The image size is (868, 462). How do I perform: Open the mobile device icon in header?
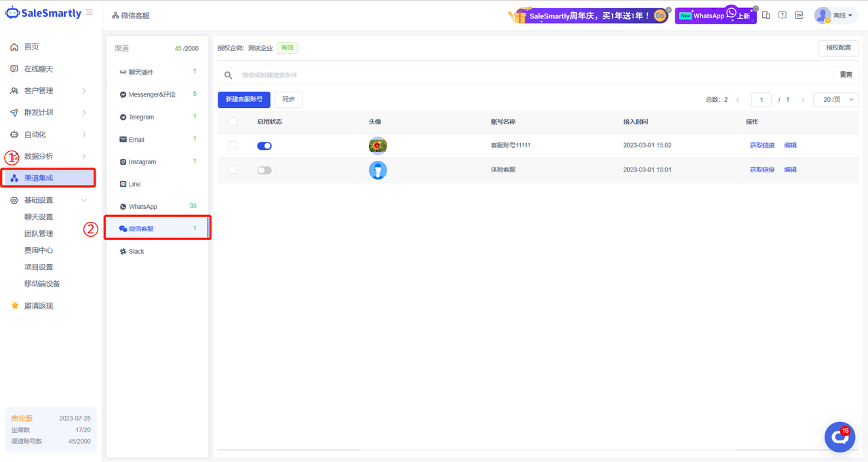pos(766,15)
